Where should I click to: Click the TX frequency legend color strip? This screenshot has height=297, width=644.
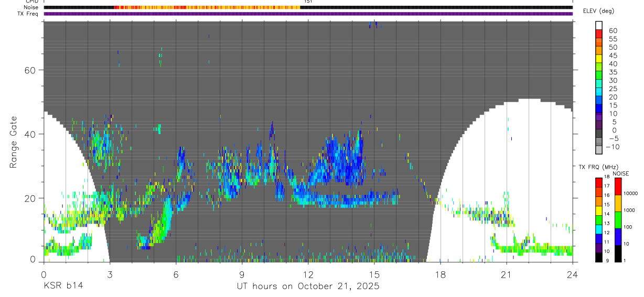coord(599,219)
